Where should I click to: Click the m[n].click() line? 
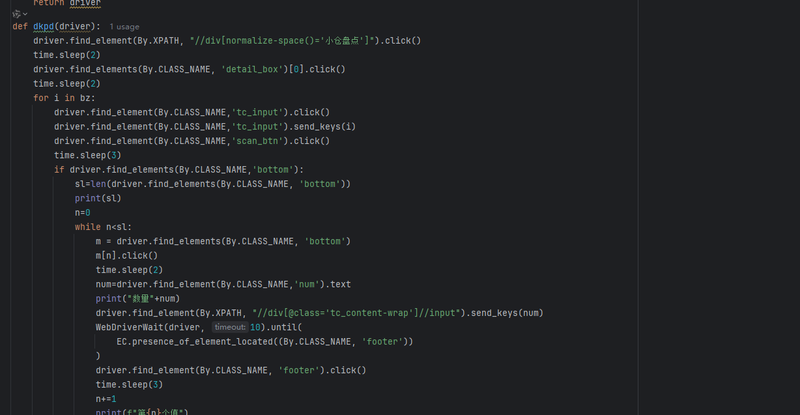point(127,255)
